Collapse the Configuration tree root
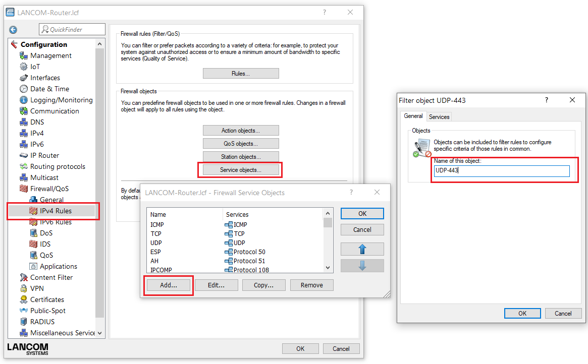 (x=14, y=44)
